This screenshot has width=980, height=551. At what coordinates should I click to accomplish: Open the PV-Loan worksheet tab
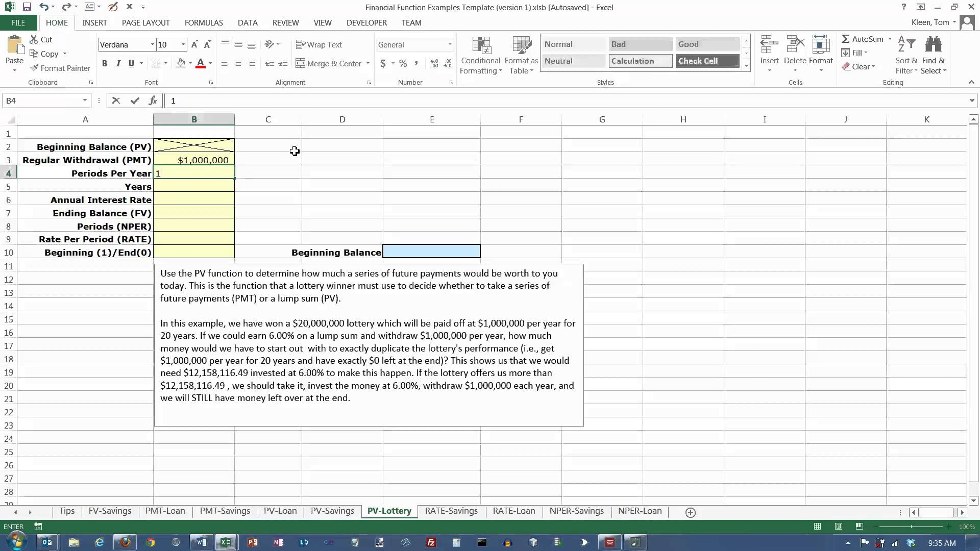(x=280, y=511)
